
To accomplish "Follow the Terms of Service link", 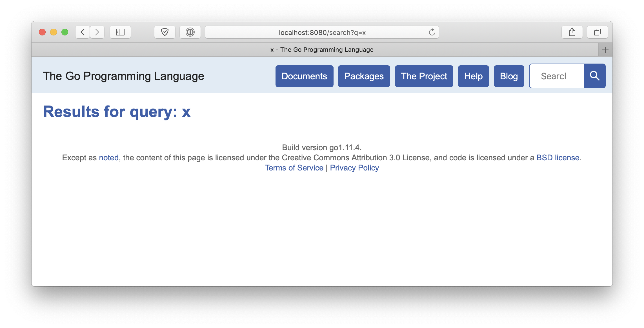I will coord(294,168).
